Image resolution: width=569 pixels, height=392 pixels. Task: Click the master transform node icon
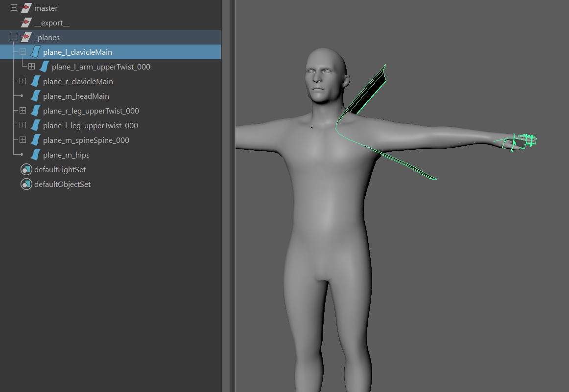pyautogui.click(x=26, y=8)
